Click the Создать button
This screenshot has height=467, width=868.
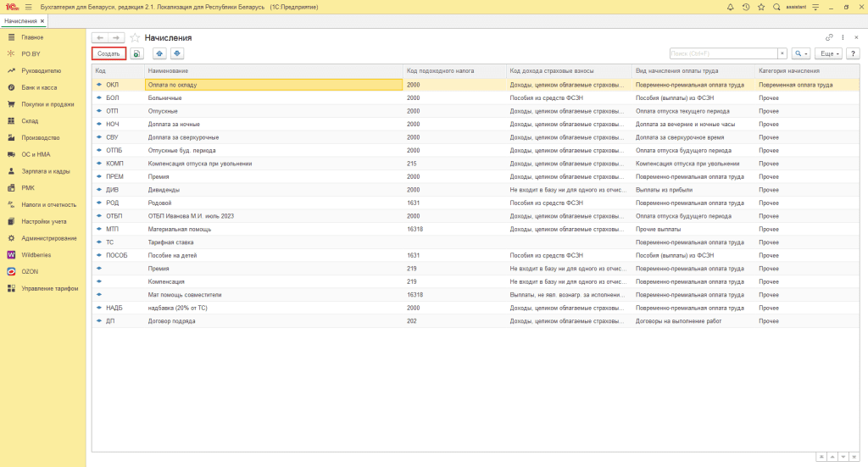click(108, 53)
